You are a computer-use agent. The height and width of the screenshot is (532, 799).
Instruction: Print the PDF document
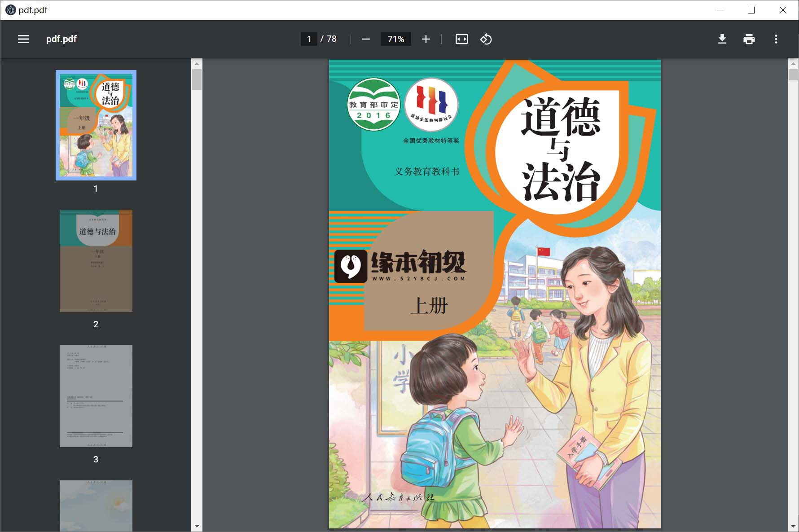pyautogui.click(x=749, y=39)
